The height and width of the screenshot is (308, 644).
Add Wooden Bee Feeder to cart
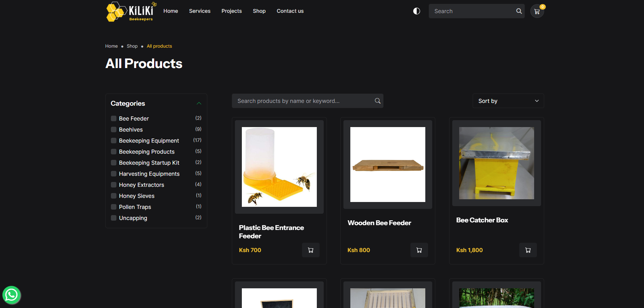pos(419,250)
